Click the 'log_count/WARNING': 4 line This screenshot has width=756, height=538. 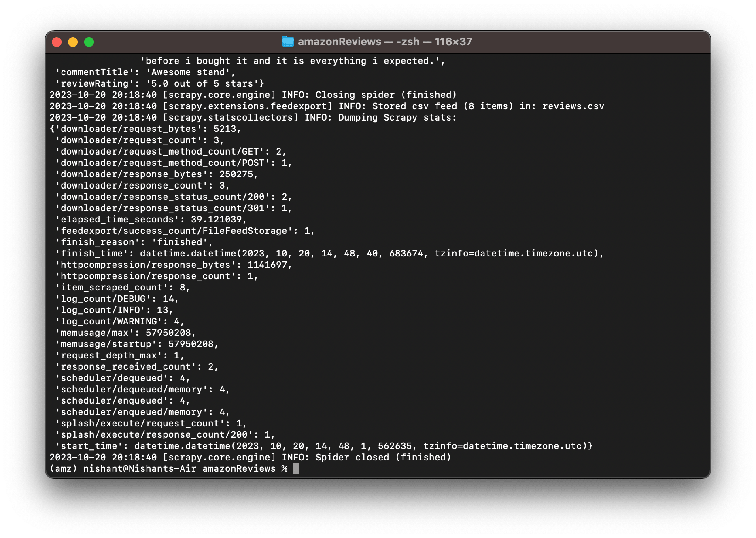(120, 322)
